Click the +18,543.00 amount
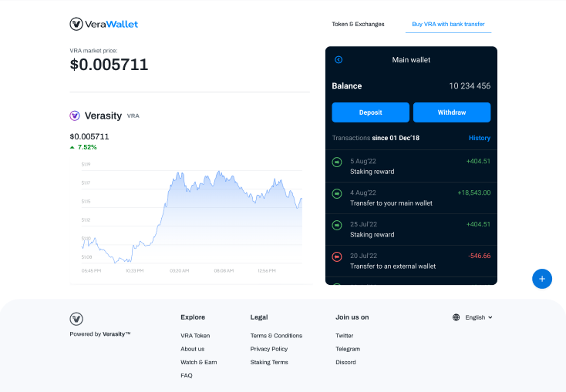 (x=474, y=193)
